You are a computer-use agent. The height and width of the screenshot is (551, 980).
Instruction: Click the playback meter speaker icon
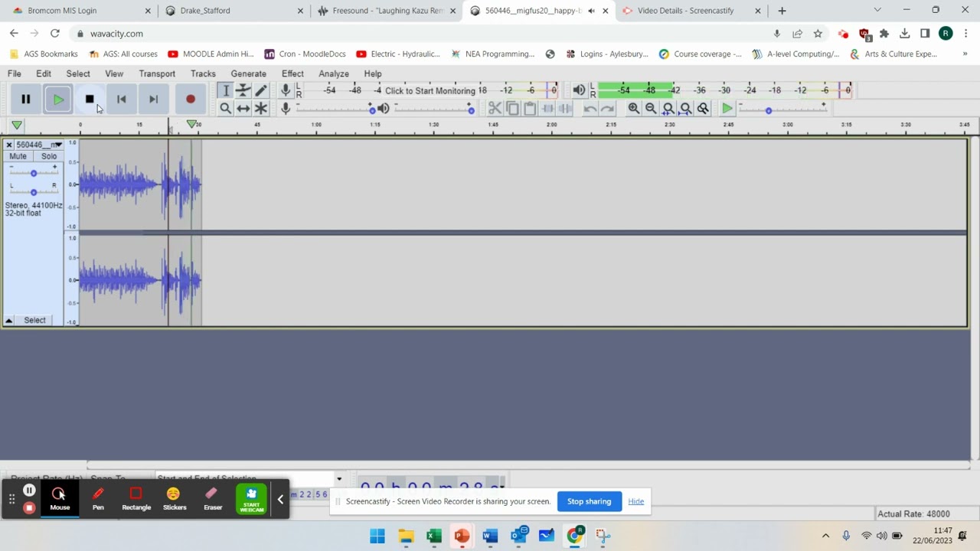point(579,90)
